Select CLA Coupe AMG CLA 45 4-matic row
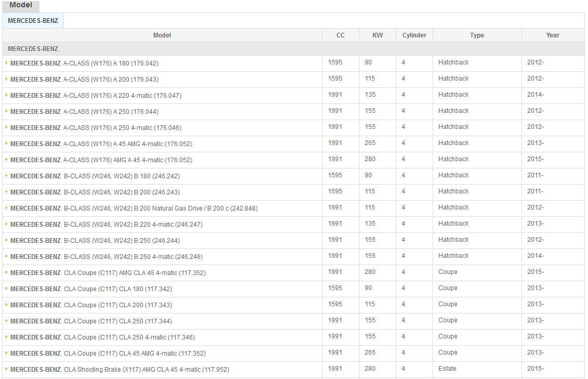This screenshot has width=588, height=379. pos(293,273)
